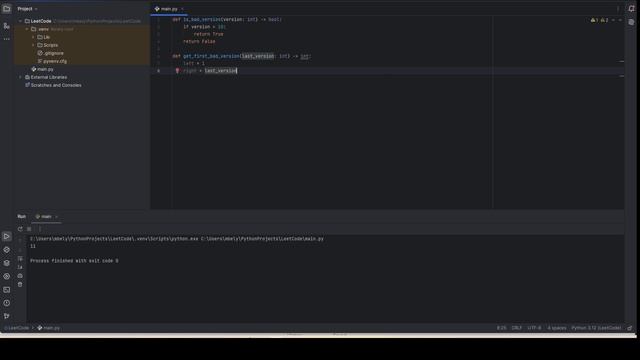Click the warnings count indicator in editor

coord(600,20)
